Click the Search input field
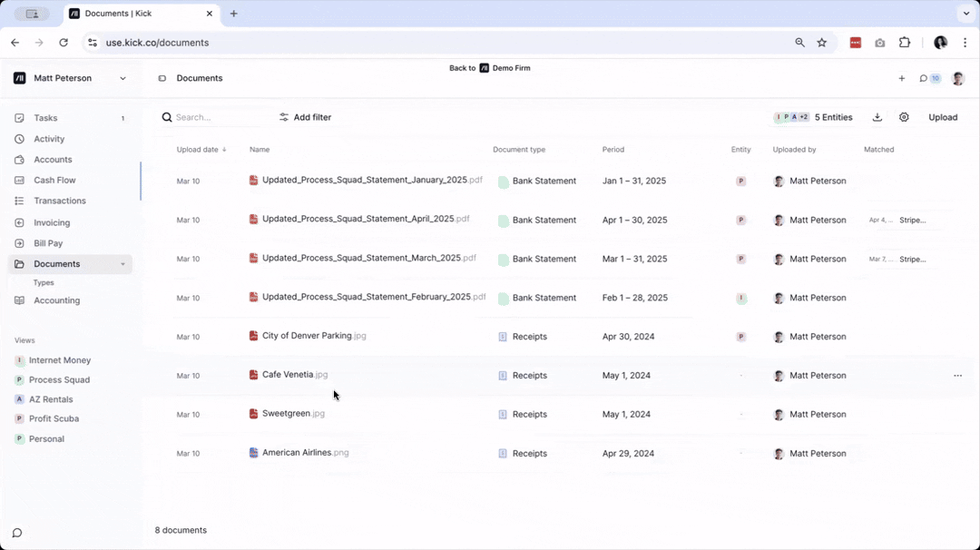The width and height of the screenshot is (980, 550). point(209,117)
